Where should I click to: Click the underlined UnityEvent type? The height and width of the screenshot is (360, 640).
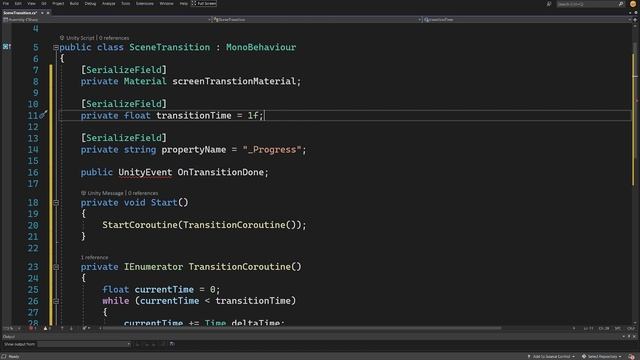point(145,172)
